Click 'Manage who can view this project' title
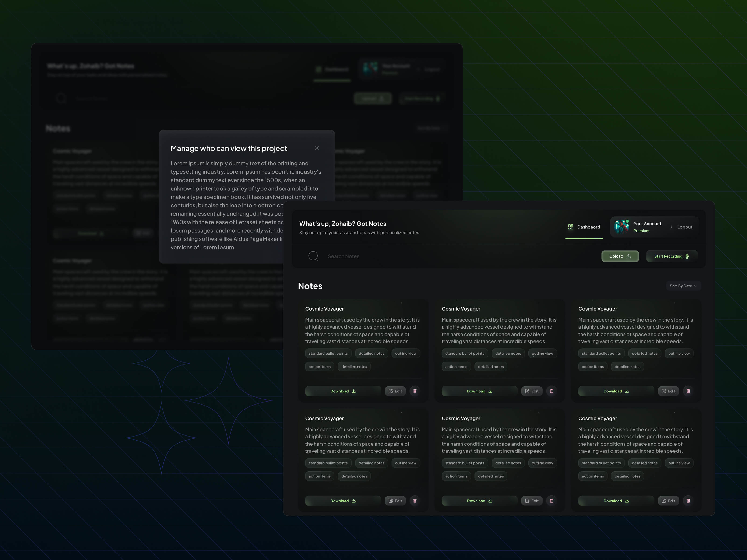 click(229, 149)
